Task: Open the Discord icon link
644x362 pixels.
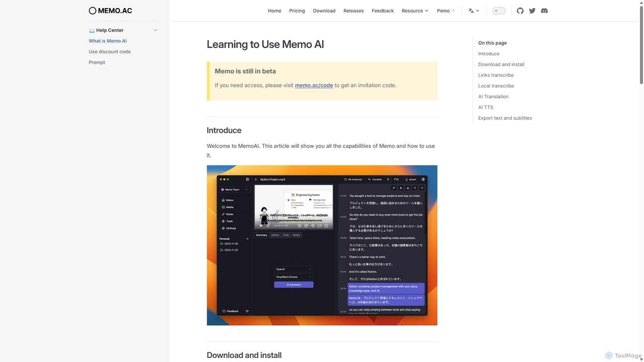Action: click(x=544, y=11)
